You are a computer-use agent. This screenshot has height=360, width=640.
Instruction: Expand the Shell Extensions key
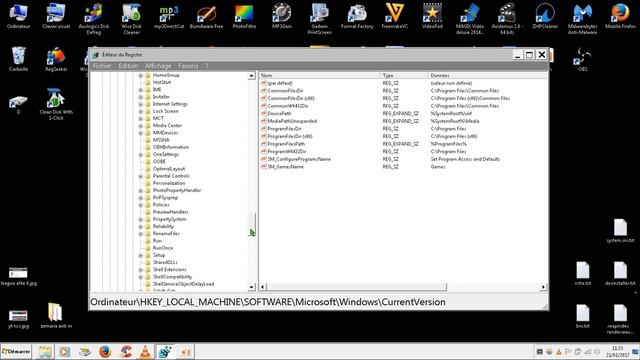[x=140, y=270]
